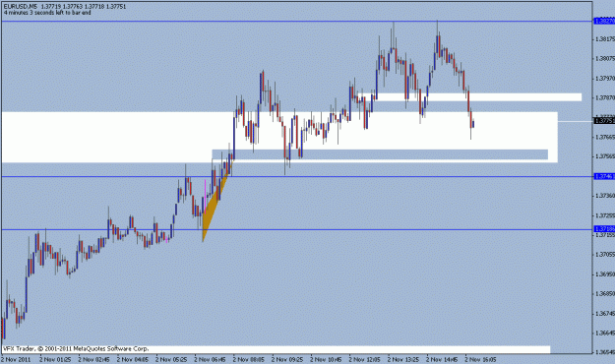This screenshot has height=364, width=615.
Task: Click the '2 Nov 06:45' time label
Action: 211,359
